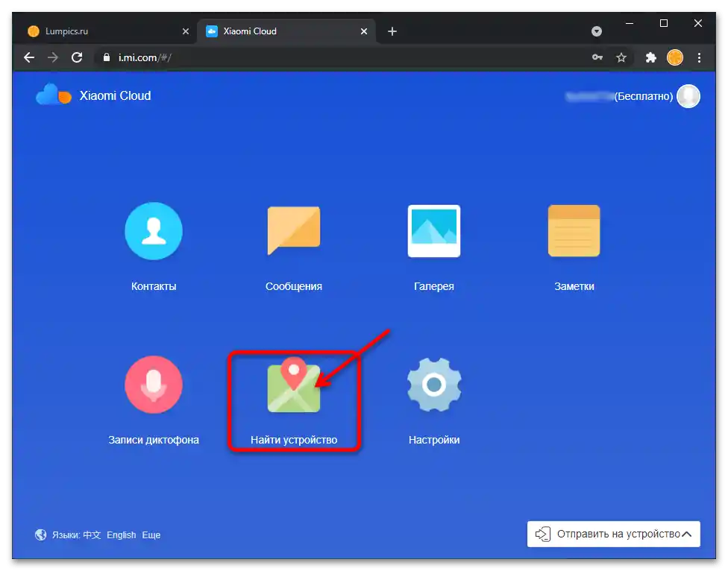Open the Контакты contacts icon
The height and width of the screenshot is (571, 728).
coord(154,231)
